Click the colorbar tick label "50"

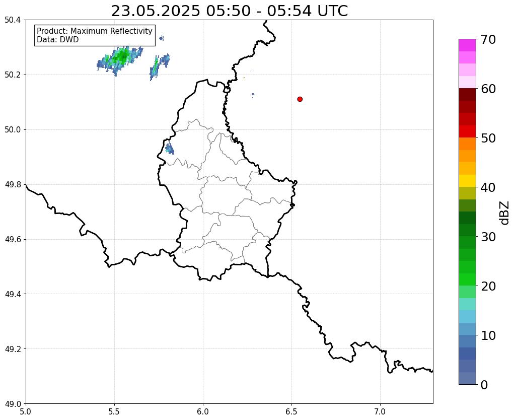pyautogui.click(x=488, y=138)
